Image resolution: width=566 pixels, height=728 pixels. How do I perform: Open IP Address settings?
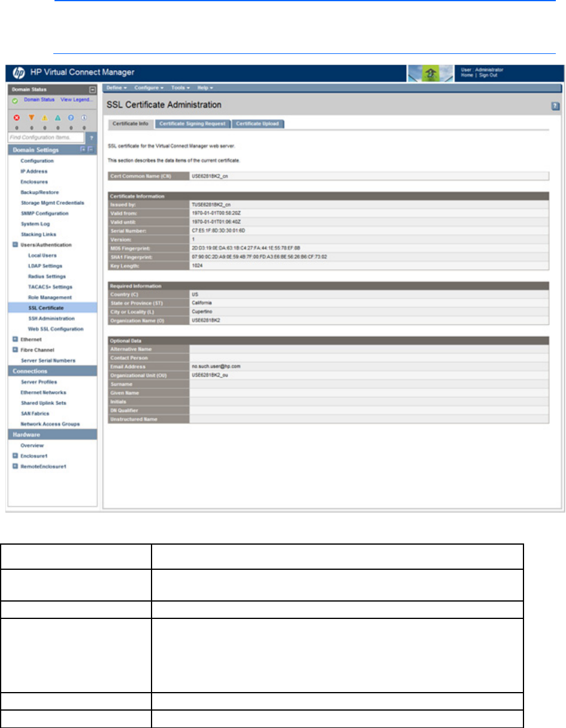(34, 171)
